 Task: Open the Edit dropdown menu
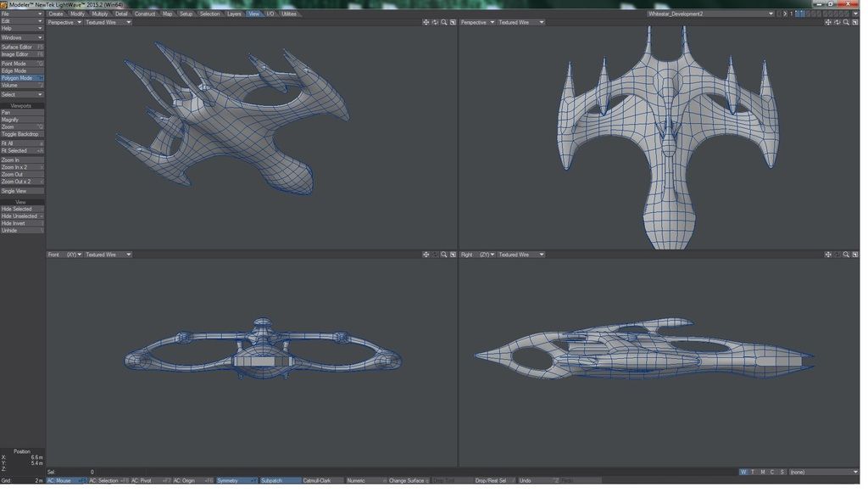[22, 21]
